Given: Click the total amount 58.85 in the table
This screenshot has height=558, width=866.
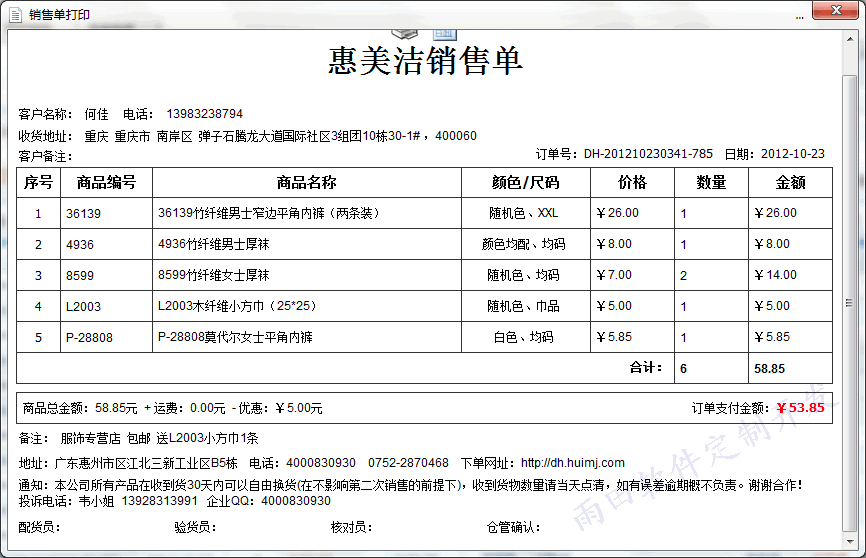Looking at the screenshot, I should pos(769,369).
